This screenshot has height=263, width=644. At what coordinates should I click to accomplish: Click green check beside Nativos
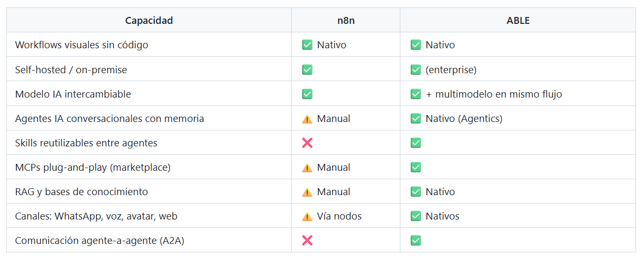pos(416,216)
